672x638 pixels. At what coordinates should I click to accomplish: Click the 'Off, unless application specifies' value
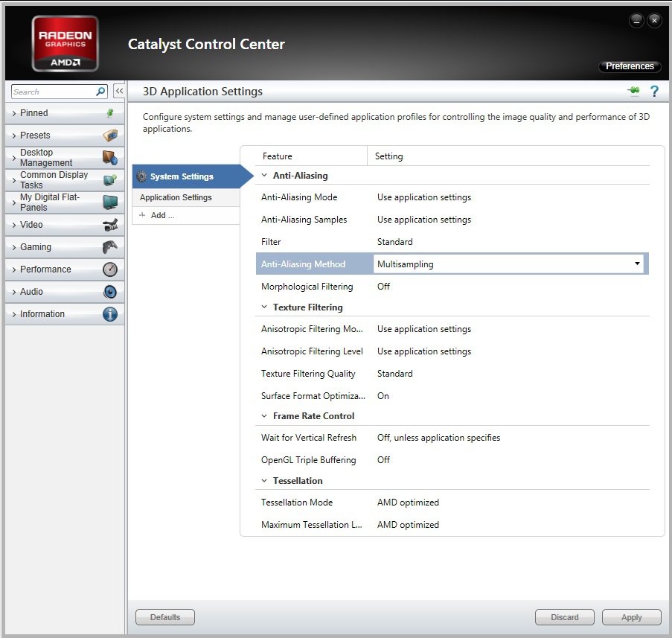click(438, 437)
